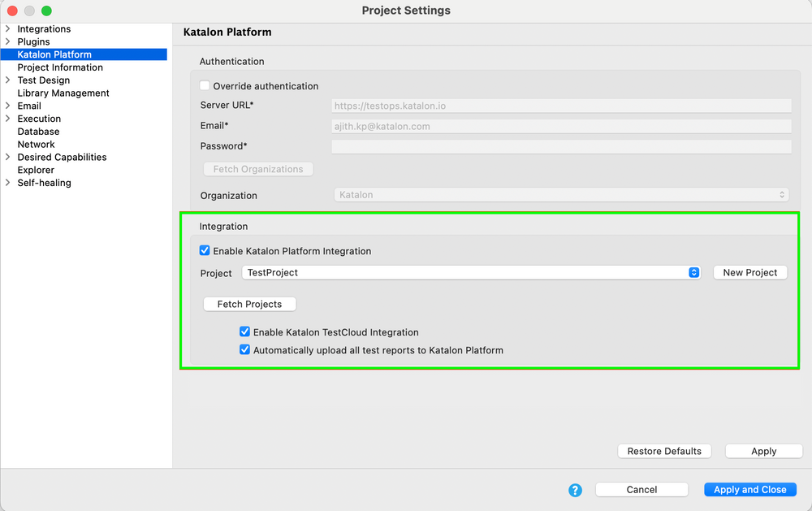
Task: Click the Fetch Projects button
Action: (x=249, y=303)
